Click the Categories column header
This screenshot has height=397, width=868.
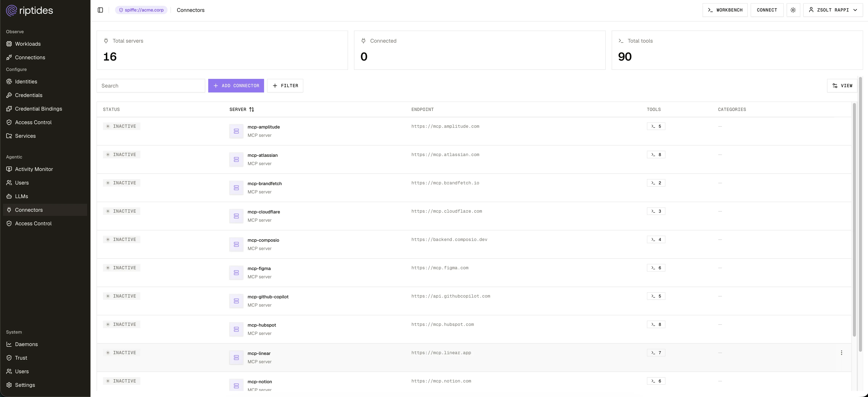coord(732,109)
